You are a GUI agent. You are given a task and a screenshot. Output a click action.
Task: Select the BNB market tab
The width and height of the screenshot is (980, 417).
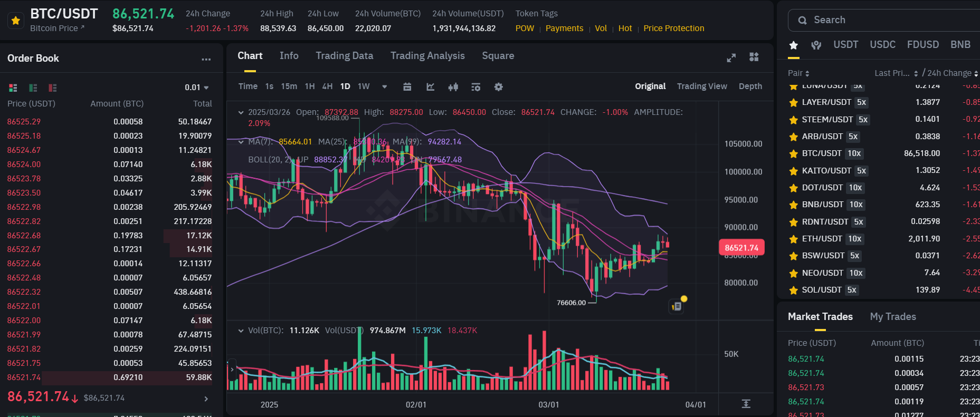pos(960,45)
